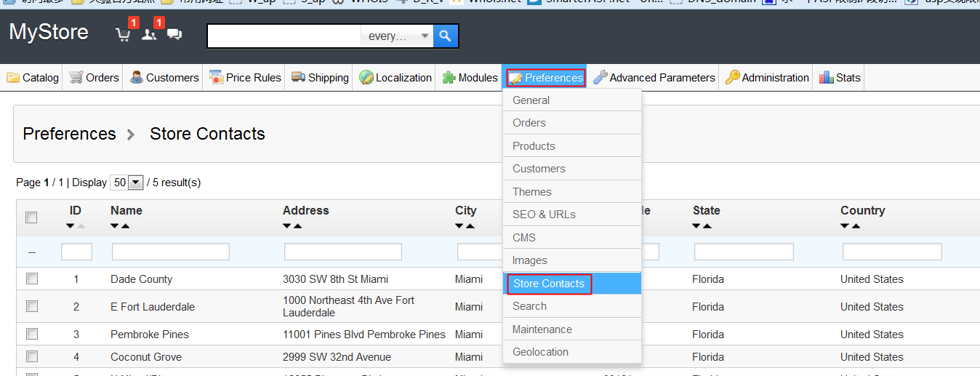
Task: Open the new customers notification icon
Action: coord(149,35)
